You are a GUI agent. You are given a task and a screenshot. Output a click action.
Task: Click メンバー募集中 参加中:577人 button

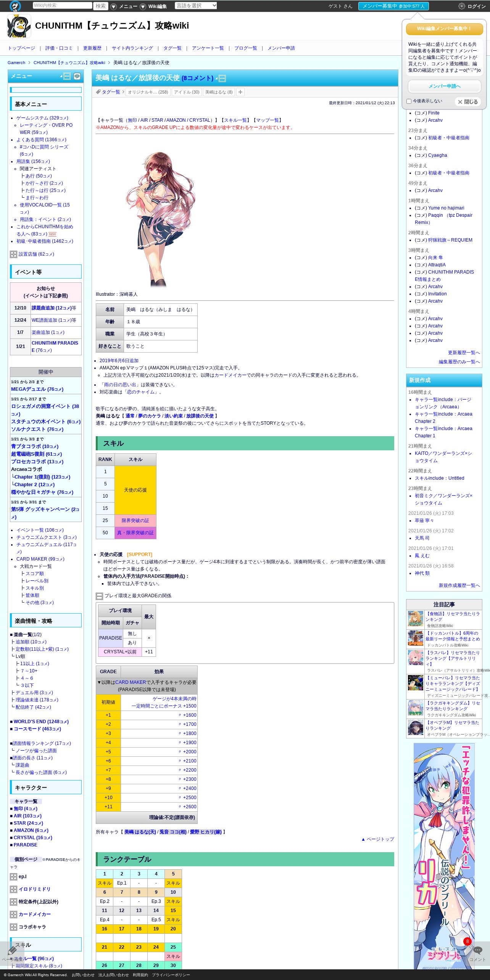click(x=393, y=6)
